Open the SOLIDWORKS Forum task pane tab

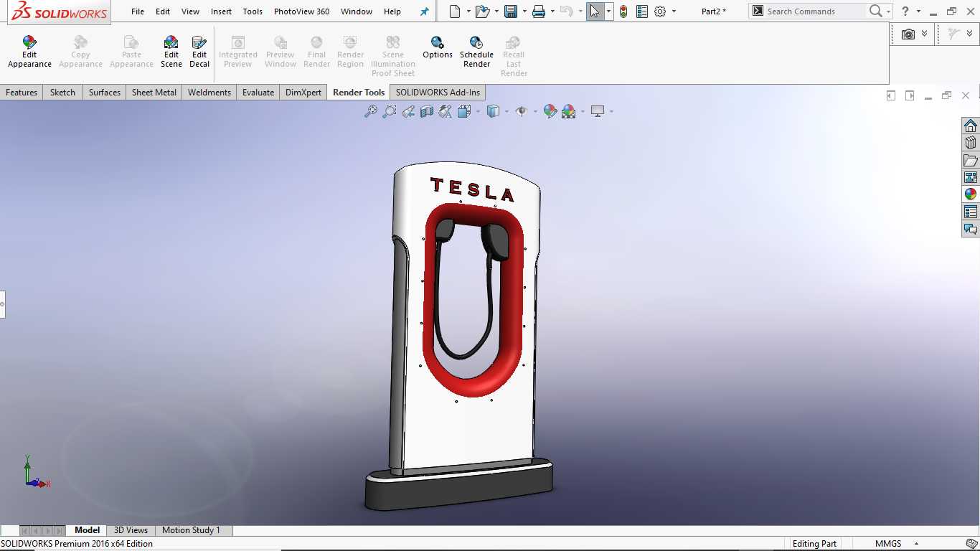(x=971, y=229)
